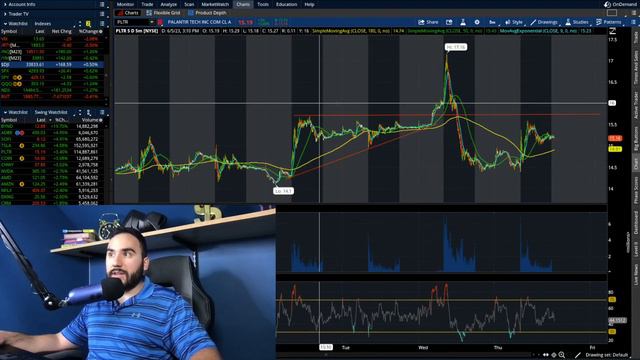Open Indexes watchlist gadget menu icon

click(x=102, y=24)
